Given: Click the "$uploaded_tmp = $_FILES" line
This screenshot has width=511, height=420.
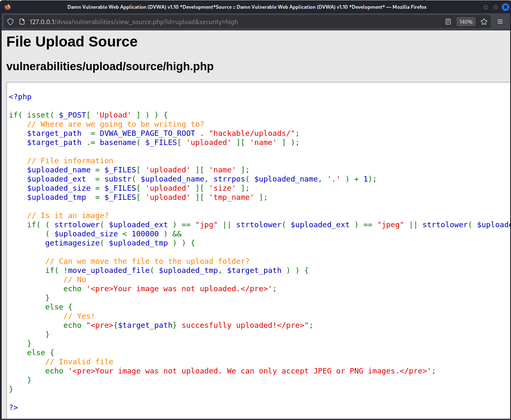Looking at the screenshot, I should [147, 197].
